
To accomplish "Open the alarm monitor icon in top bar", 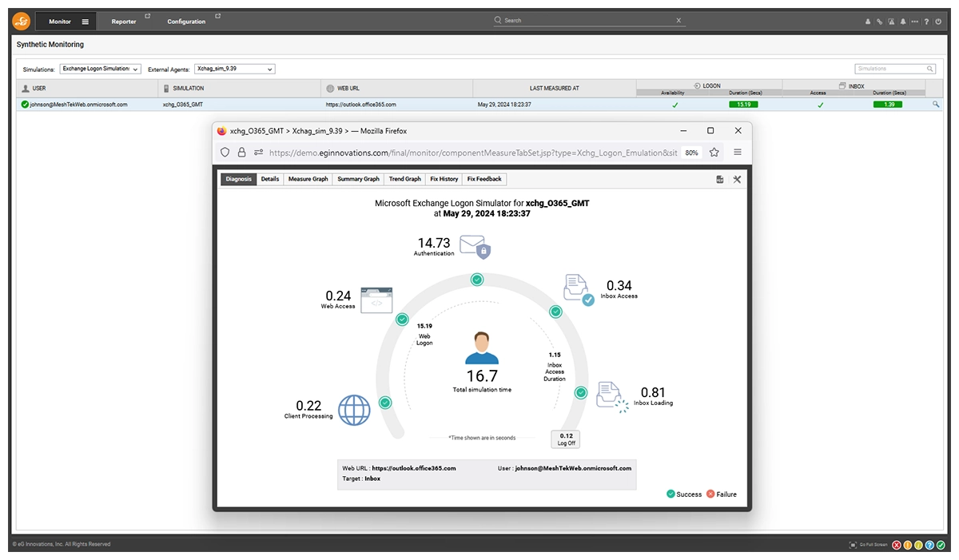I will click(891, 22).
